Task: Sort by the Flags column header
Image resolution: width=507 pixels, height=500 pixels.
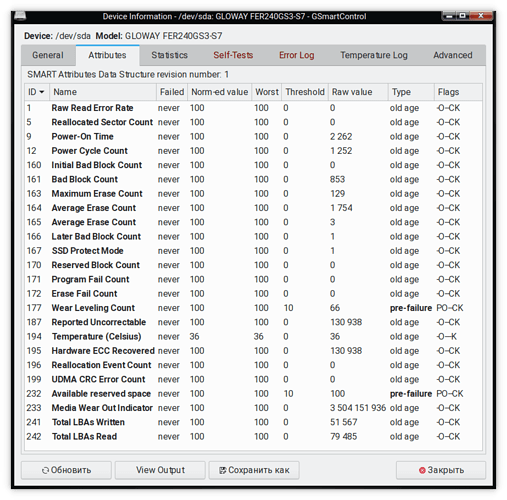Action: (x=458, y=92)
